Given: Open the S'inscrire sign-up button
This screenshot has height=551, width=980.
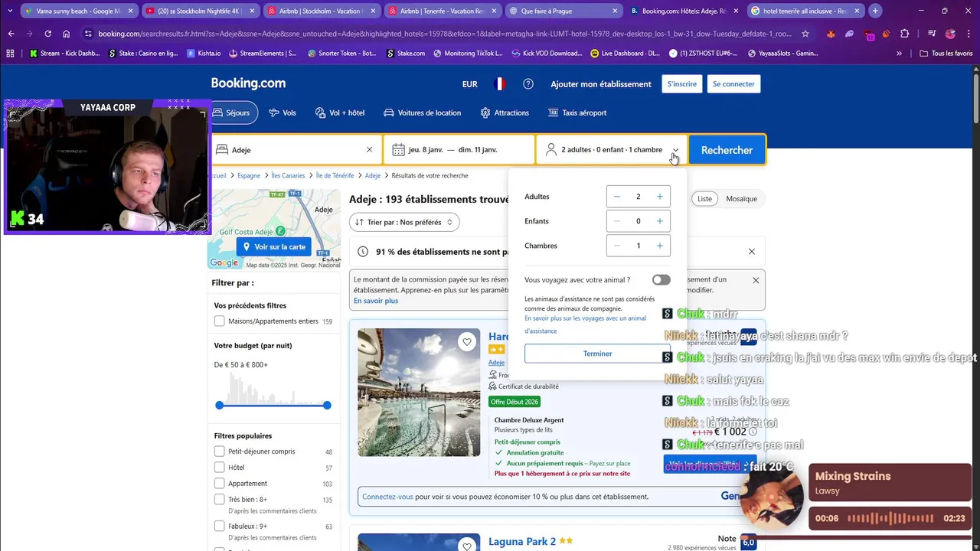Looking at the screenshot, I should pos(681,84).
